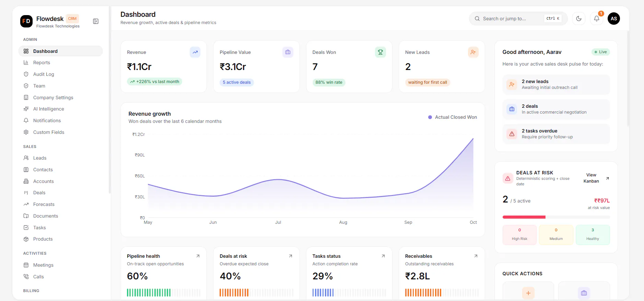
Task: Click Deals Won trophy icon
Action: pos(380,52)
